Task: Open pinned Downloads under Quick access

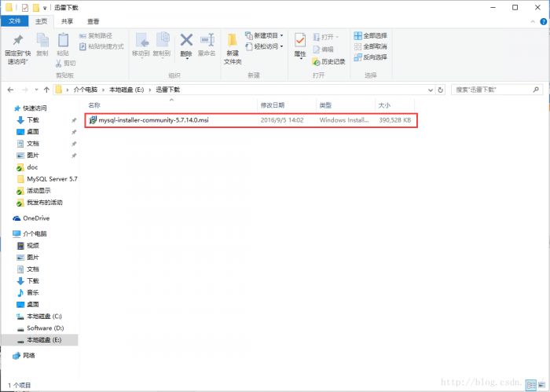Action: pos(33,120)
